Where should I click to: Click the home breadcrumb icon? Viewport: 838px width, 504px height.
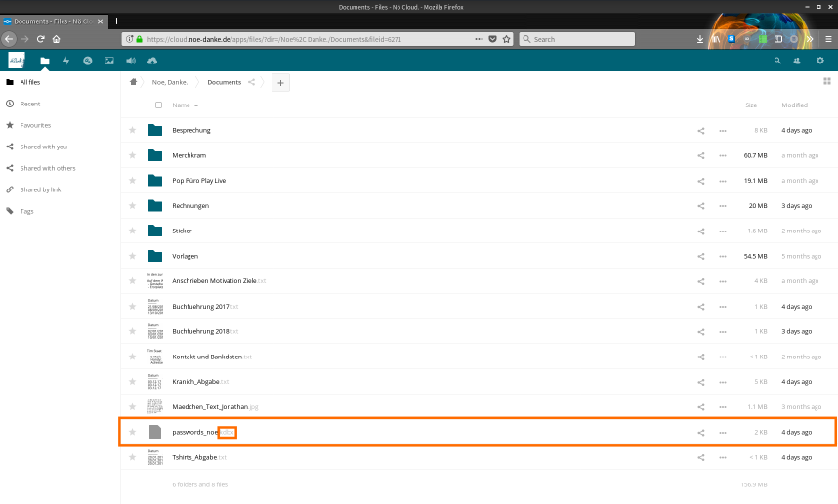pyautogui.click(x=134, y=83)
